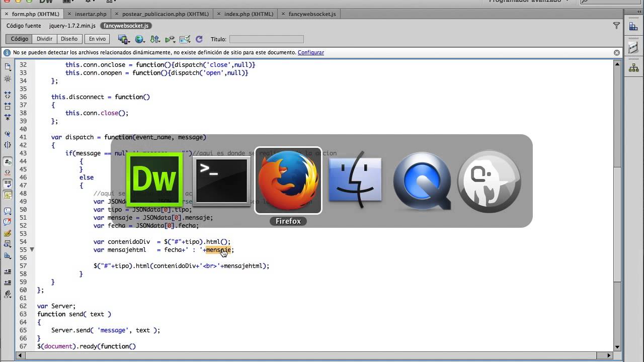Open Preview in Browser globe menu
The height and width of the screenshot is (362, 644).
139,39
